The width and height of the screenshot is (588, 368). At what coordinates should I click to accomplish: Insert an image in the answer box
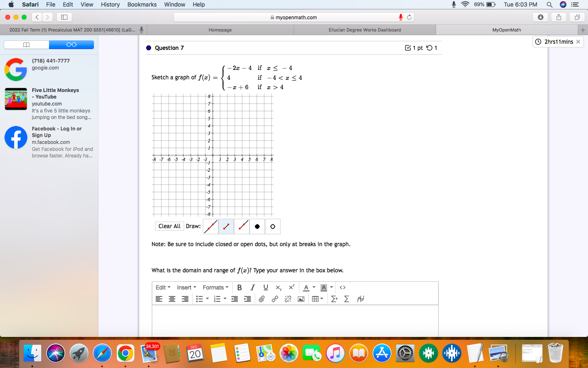click(x=301, y=299)
